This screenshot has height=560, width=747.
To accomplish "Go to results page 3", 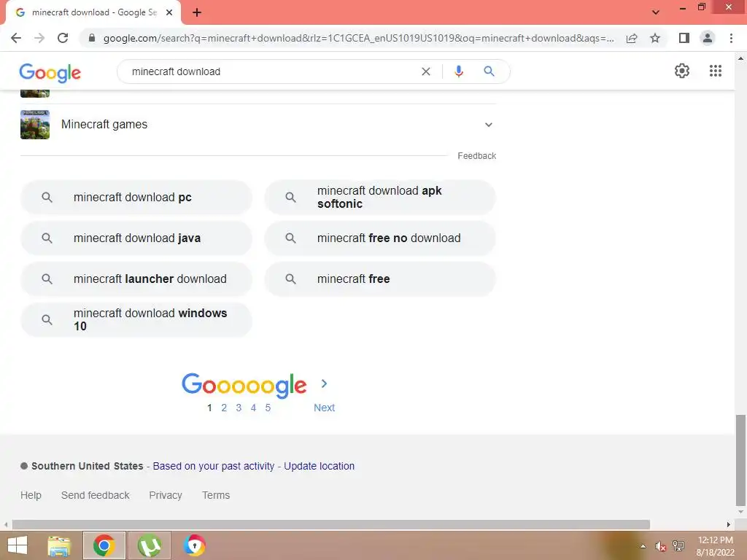I will click(239, 408).
